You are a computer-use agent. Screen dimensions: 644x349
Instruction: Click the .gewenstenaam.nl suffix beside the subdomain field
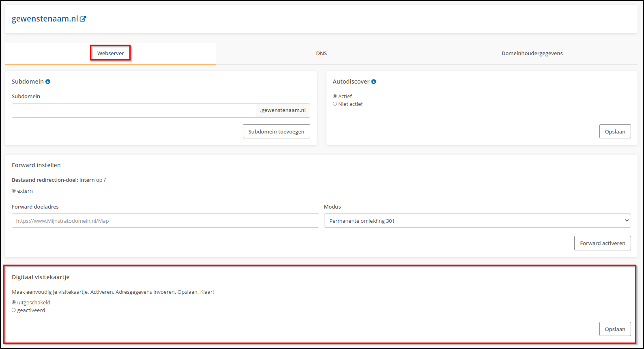283,110
